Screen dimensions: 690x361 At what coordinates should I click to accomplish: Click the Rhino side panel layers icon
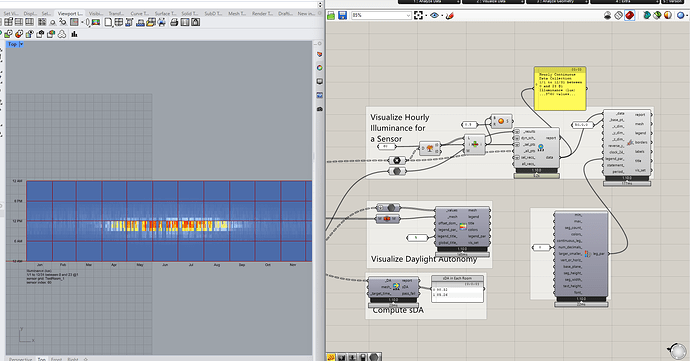coord(319,54)
